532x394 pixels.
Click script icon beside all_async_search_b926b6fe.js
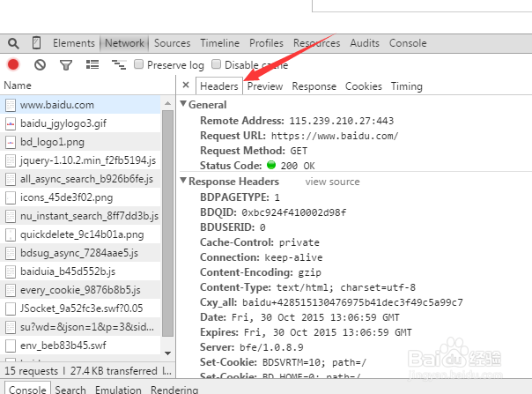point(11,179)
